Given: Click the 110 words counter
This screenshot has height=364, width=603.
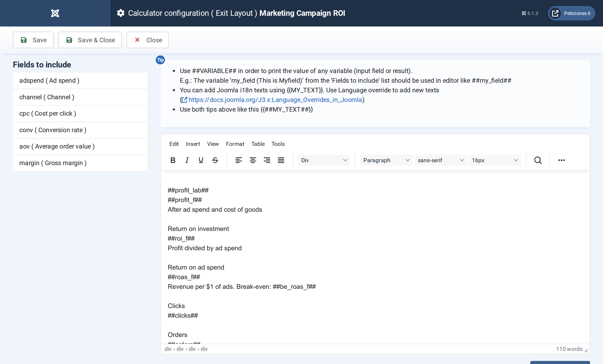Looking at the screenshot, I should pos(569,349).
